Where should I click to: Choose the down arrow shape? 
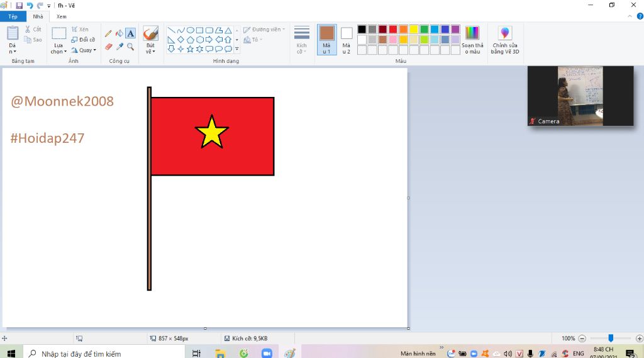[171, 49]
